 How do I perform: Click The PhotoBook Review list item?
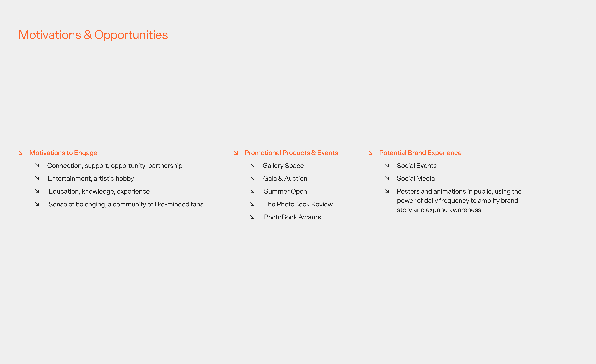pyautogui.click(x=298, y=204)
